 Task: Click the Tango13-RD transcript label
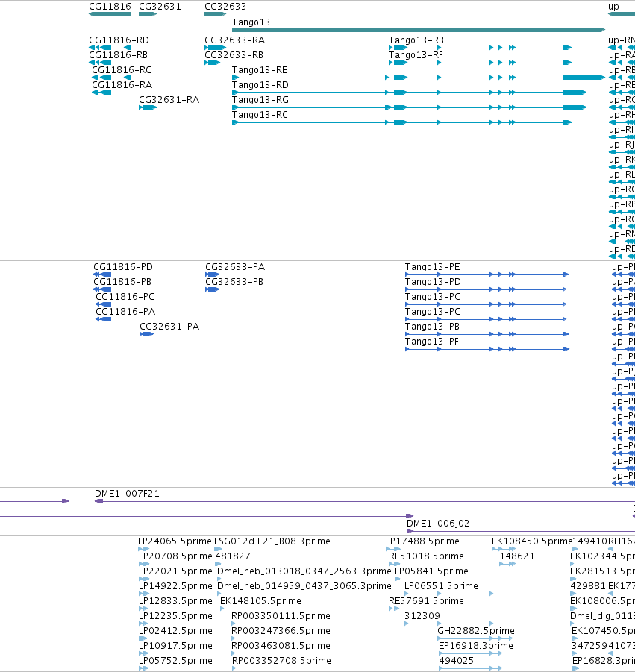[260, 85]
